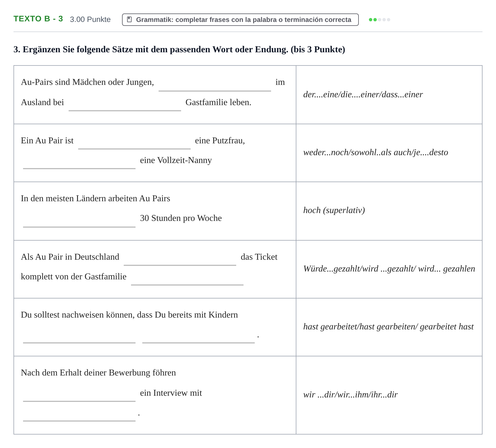Viewport: 496px width, 448px height.
Task: Click the options 'hast gearbeitet/hast gearbeiten/ gearbeitet hast'
Action: coord(388,327)
